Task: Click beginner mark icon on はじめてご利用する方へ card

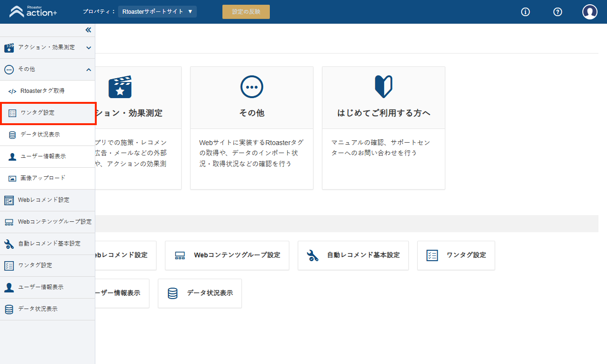Action: point(384,87)
